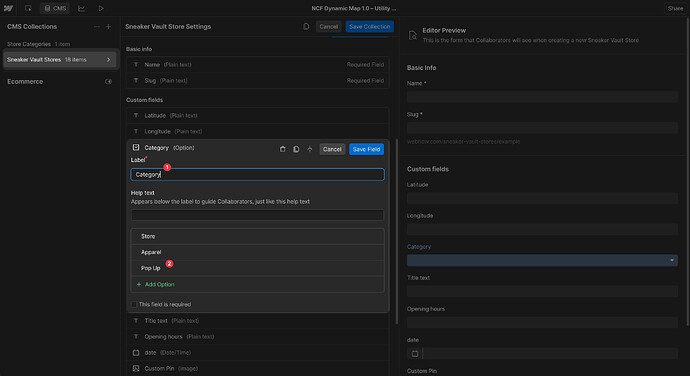
Task: Open the Longitude field row
Action: point(257,131)
